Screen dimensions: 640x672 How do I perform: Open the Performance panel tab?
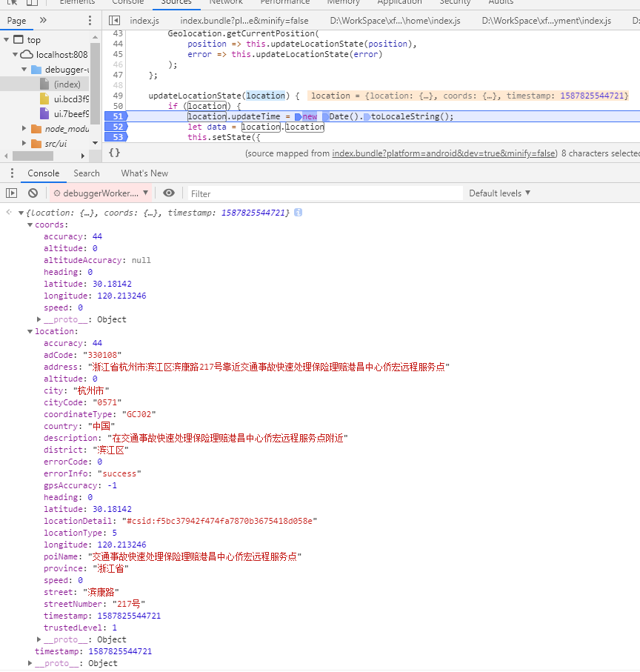coord(285,2)
